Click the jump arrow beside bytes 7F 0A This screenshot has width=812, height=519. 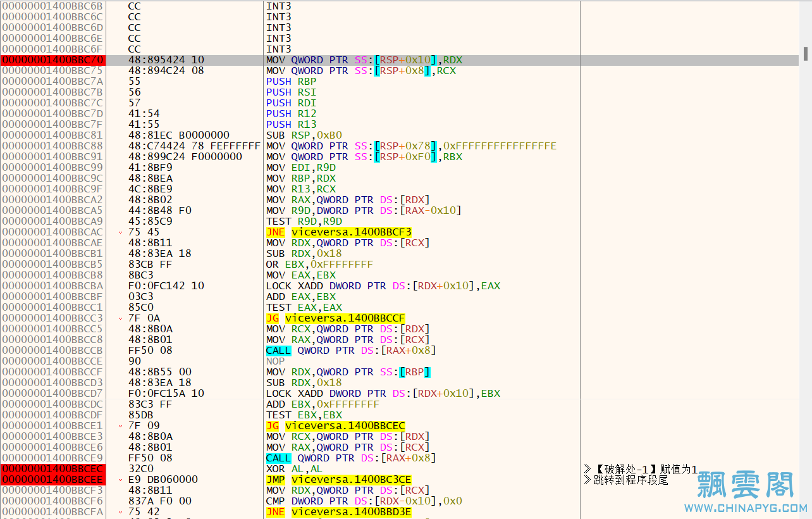click(121, 318)
